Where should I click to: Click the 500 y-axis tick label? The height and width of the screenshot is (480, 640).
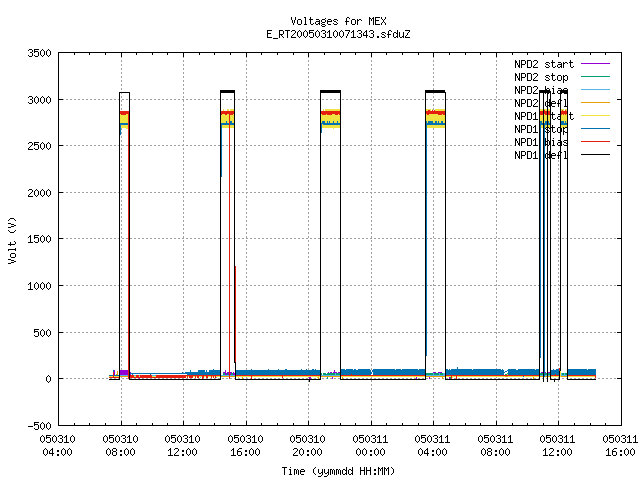[x=42, y=333]
